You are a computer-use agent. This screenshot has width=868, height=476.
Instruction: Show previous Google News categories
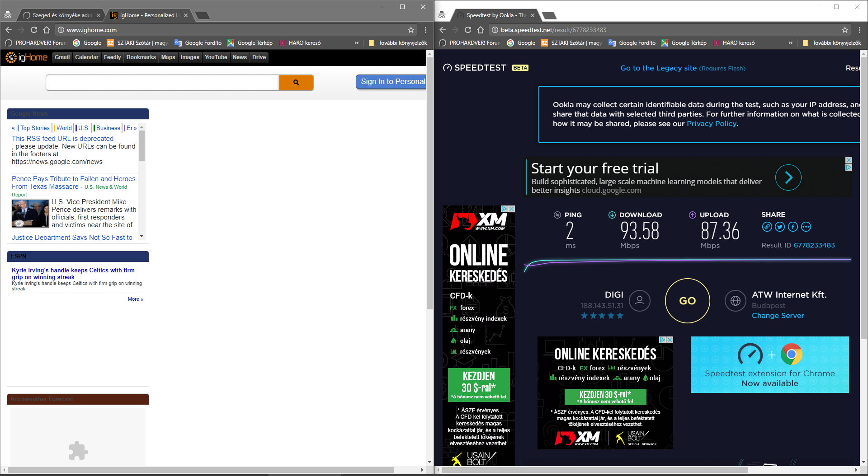14,128
